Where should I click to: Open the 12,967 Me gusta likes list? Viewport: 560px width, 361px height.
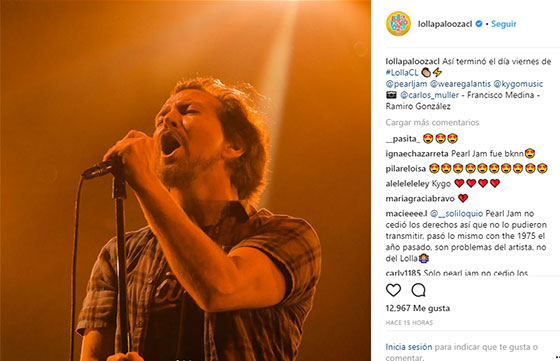[418, 308]
